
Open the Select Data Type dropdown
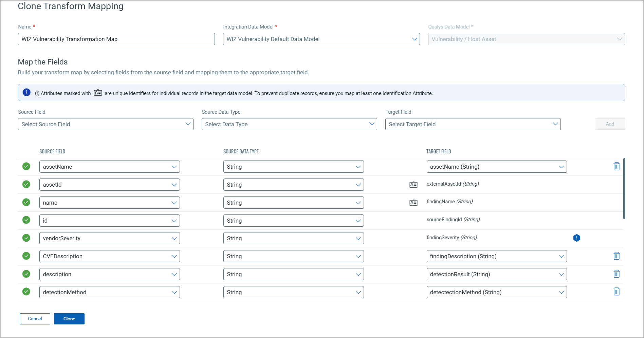tap(289, 124)
